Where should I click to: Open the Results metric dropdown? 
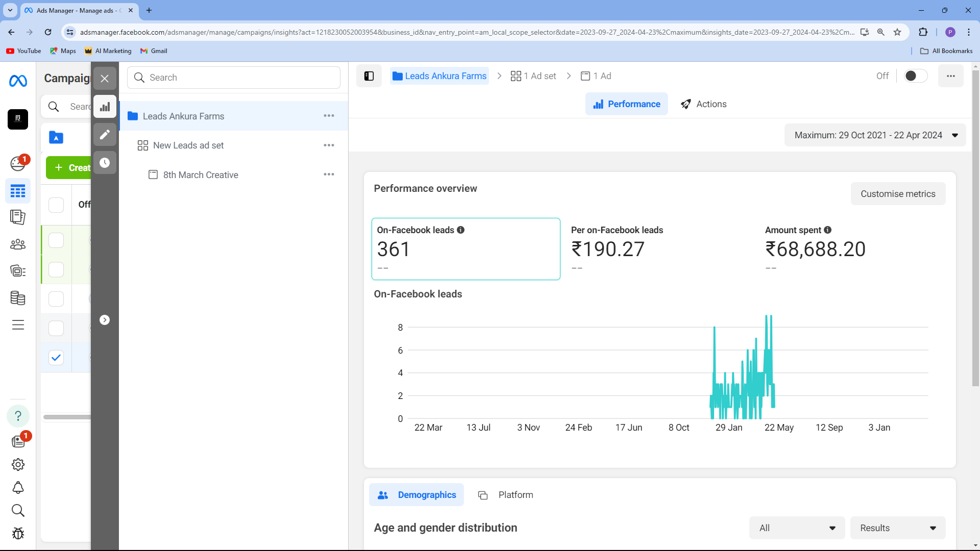(898, 528)
